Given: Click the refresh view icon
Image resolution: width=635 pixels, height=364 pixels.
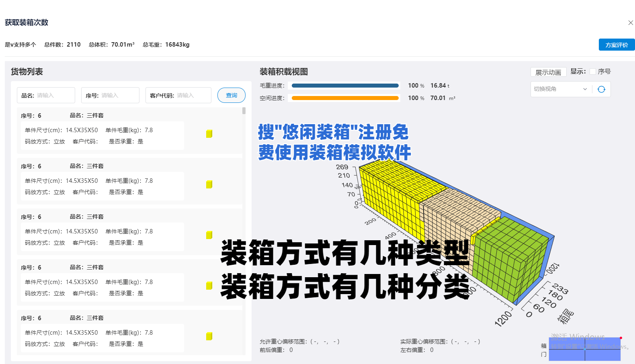Looking at the screenshot, I should [x=601, y=89].
